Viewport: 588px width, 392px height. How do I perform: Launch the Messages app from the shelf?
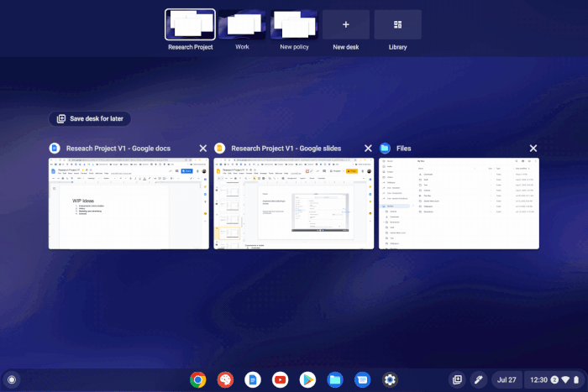click(x=362, y=379)
